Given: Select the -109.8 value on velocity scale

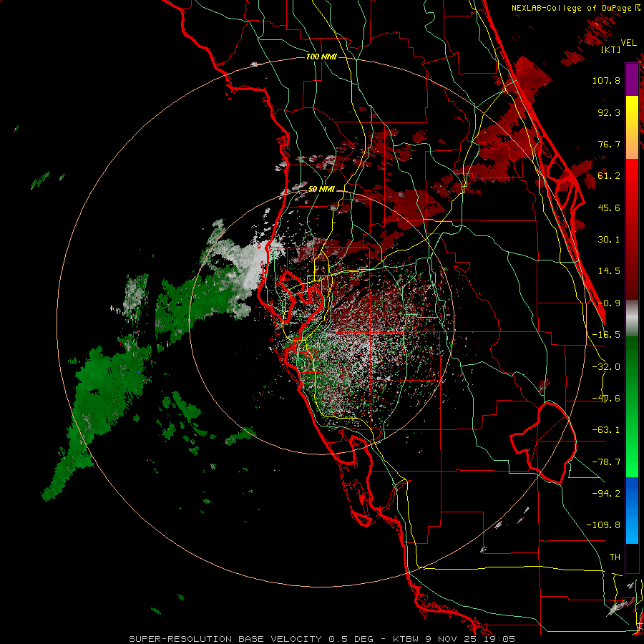Looking at the screenshot, I should pyautogui.click(x=603, y=525).
